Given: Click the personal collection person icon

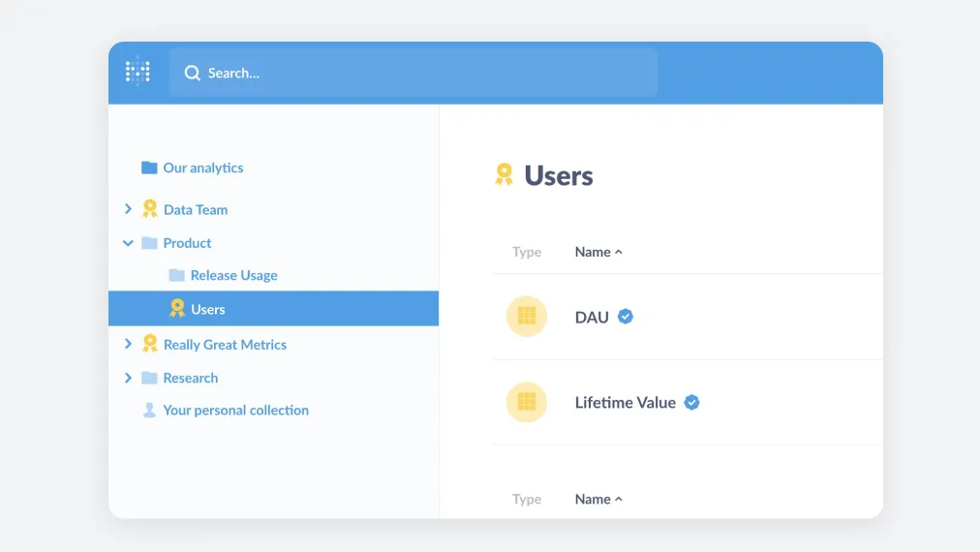Looking at the screenshot, I should coord(149,410).
